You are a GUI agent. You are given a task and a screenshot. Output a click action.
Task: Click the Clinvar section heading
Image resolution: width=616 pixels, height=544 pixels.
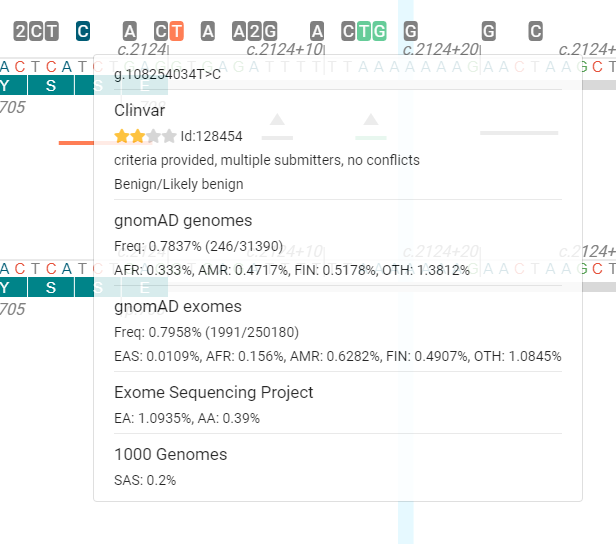click(x=139, y=111)
